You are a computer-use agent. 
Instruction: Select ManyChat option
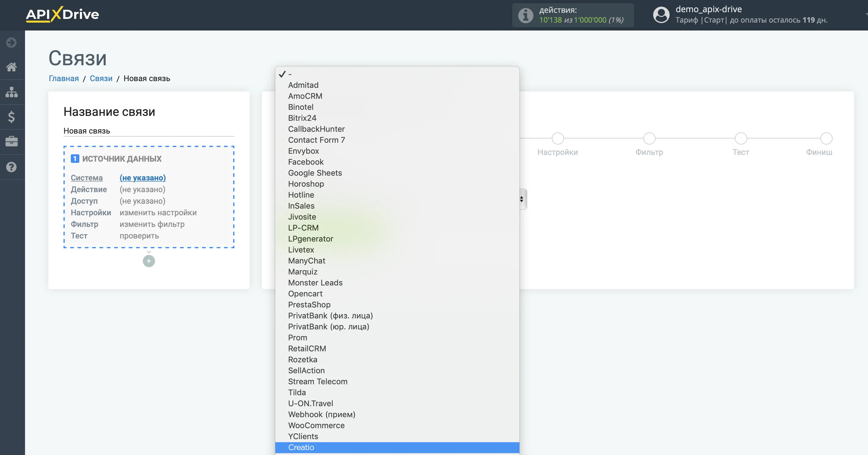(397, 261)
